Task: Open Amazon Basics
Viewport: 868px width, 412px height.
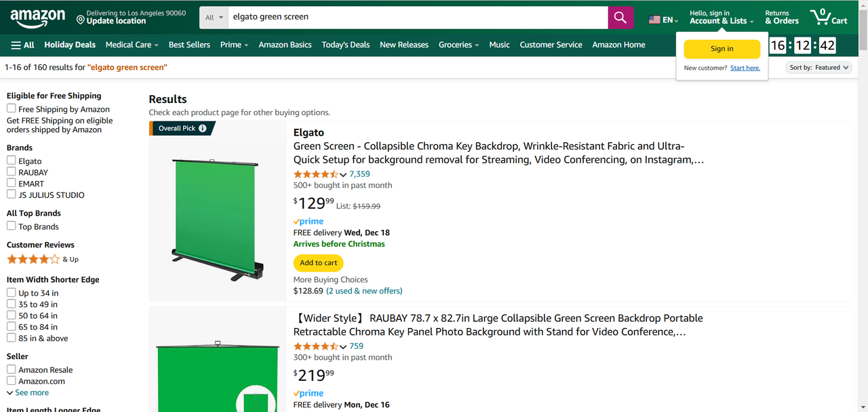Action: pos(285,45)
